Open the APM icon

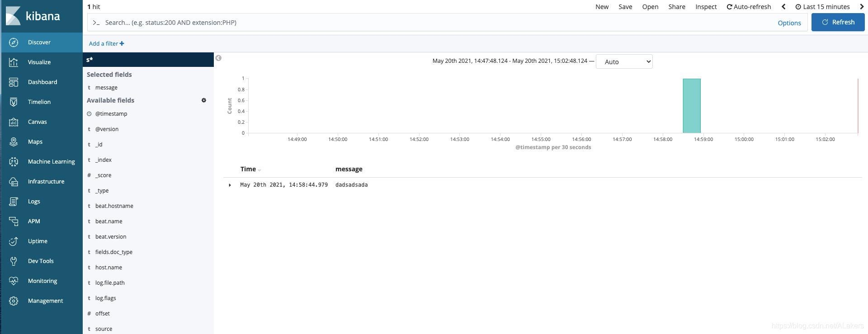(14, 221)
